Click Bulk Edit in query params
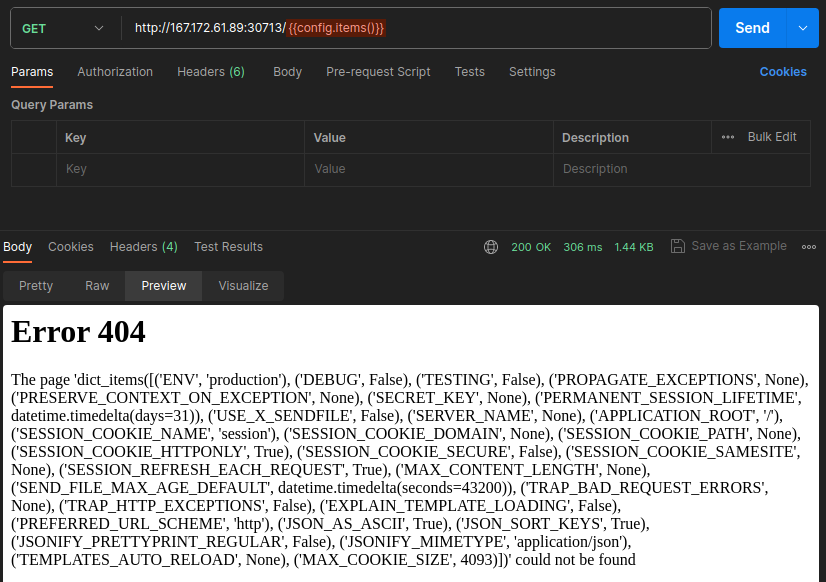This screenshot has height=582, width=826. (772, 137)
